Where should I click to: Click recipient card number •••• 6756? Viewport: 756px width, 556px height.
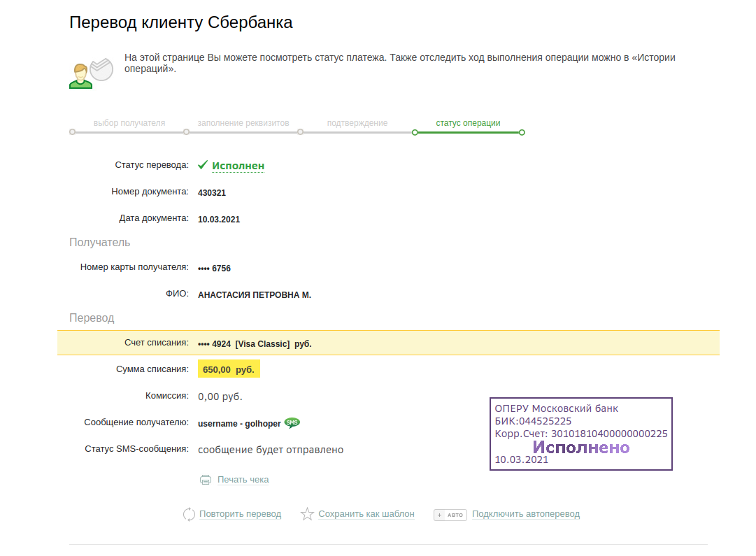tap(214, 269)
